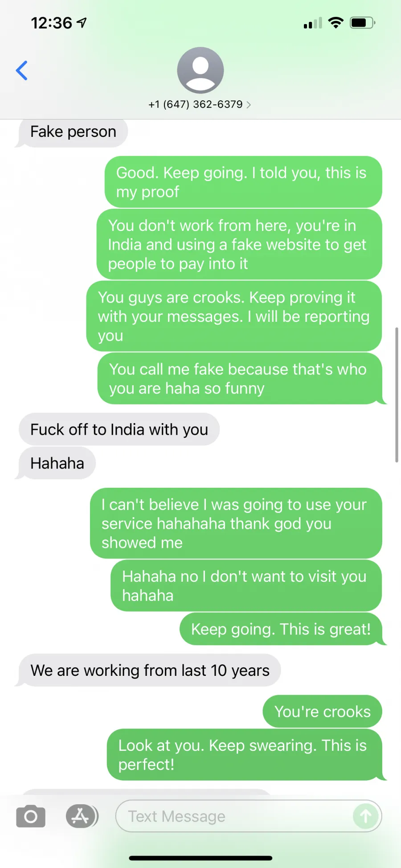Tap the location arrow beside time

click(82, 23)
